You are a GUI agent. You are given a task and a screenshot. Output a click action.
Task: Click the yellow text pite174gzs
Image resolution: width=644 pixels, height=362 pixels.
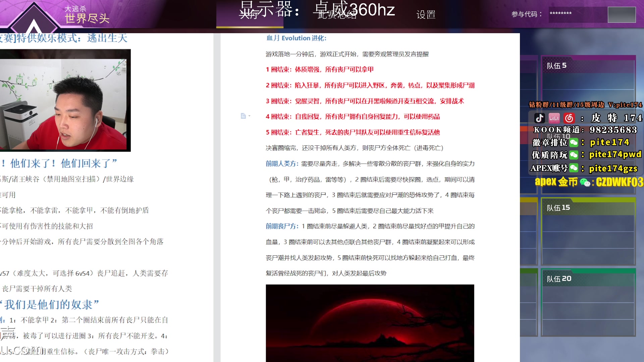(613, 168)
